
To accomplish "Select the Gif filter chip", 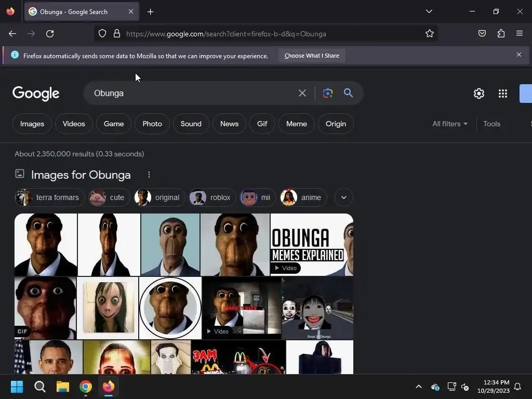I will (x=262, y=124).
